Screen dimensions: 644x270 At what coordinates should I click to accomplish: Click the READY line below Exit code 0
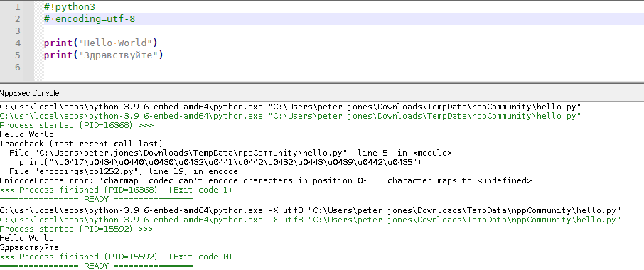(x=96, y=266)
